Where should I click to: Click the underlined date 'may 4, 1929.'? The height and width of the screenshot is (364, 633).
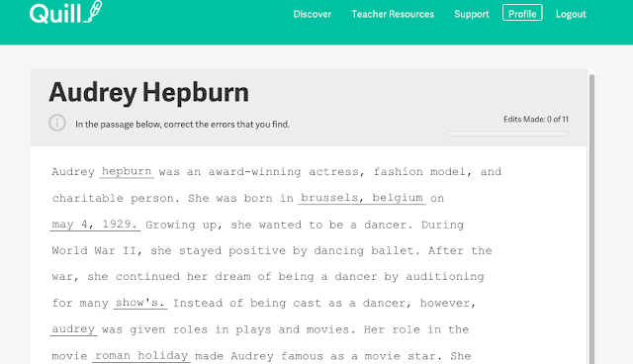tap(95, 225)
